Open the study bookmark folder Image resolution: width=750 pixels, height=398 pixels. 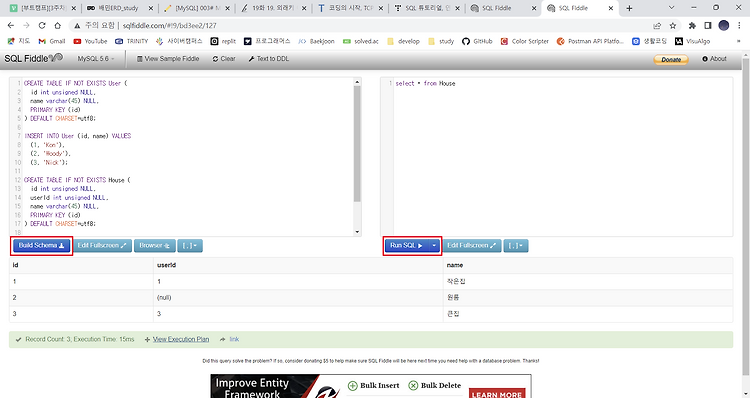[x=441, y=41]
